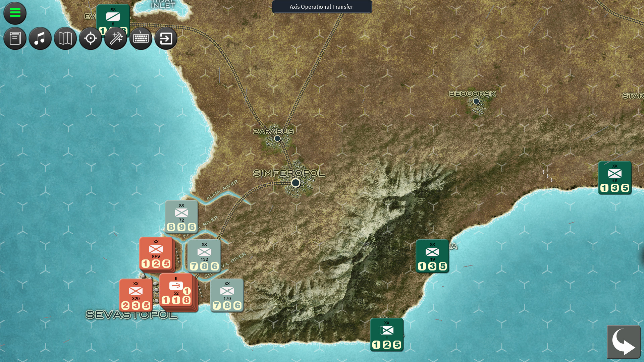Expand the stacked Soviet 320th unit counters

pyautogui.click(x=136, y=295)
